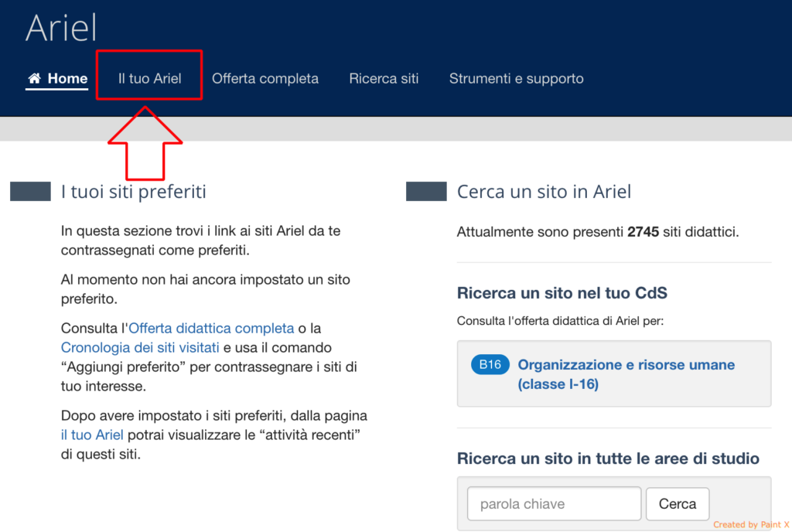Open Cronologia dei siti visitati link
The height and width of the screenshot is (532, 792).
[x=140, y=348]
